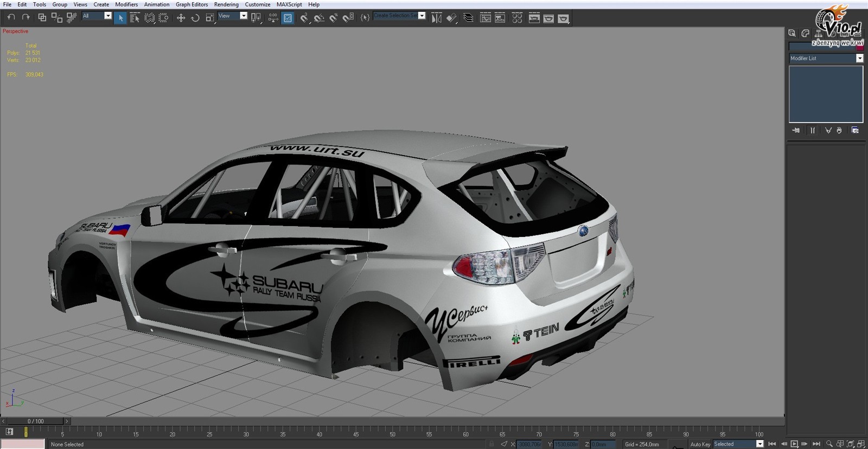The image size is (868, 449).
Task: Click the Perspective viewport label
Action: tap(15, 31)
